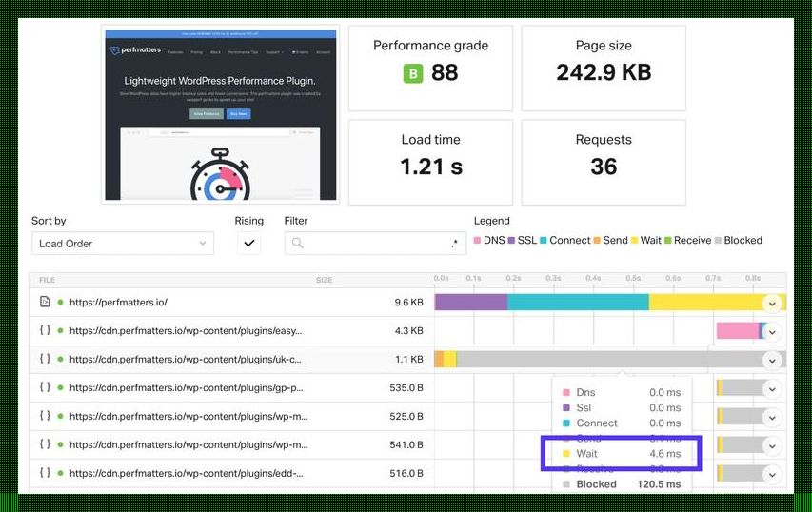Click the Wait 4.6 ms tooltip entry

[622, 454]
